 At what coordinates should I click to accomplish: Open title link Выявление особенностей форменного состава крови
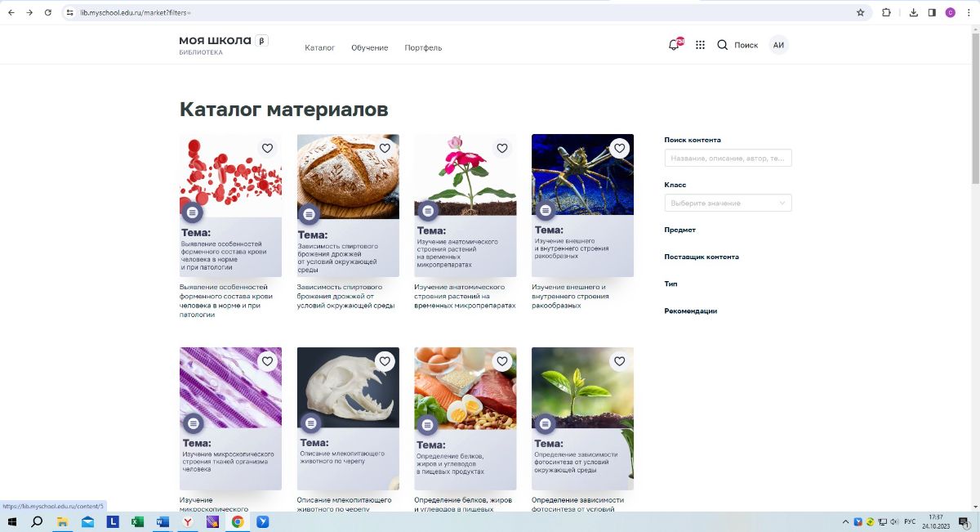pyautogui.click(x=226, y=300)
